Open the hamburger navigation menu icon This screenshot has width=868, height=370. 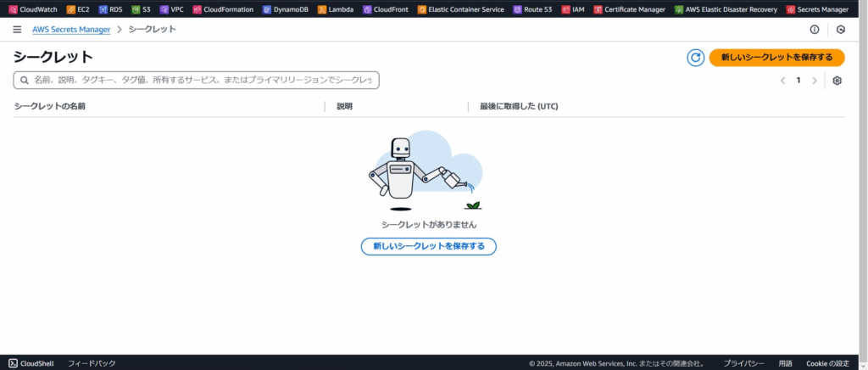[x=17, y=29]
